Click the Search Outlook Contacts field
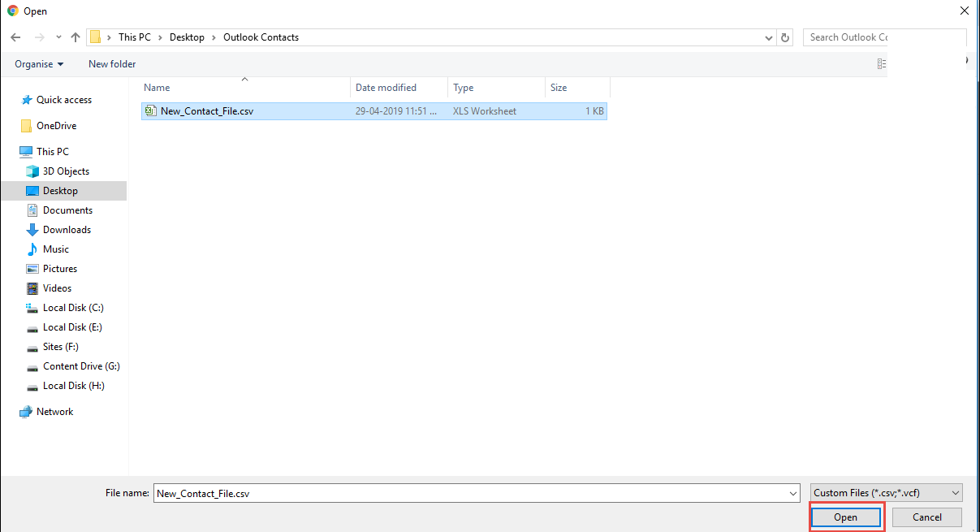Image resolution: width=980 pixels, height=532 pixels. [x=884, y=37]
